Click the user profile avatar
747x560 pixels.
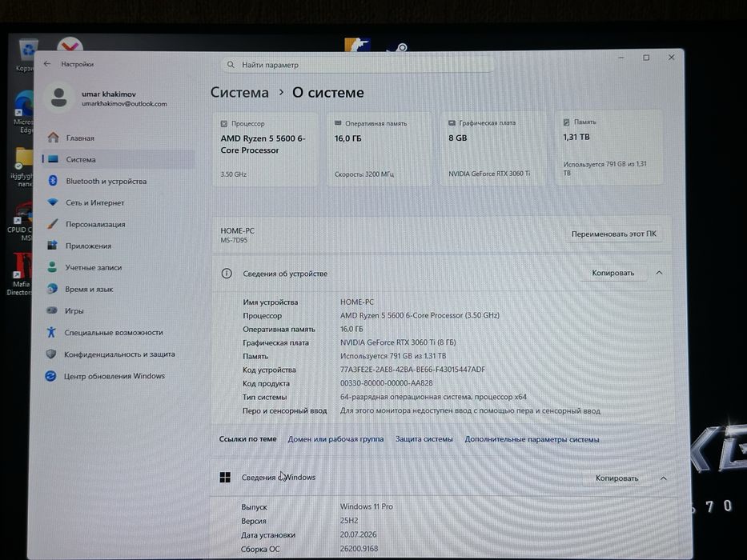pyautogui.click(x=59, y=97)
